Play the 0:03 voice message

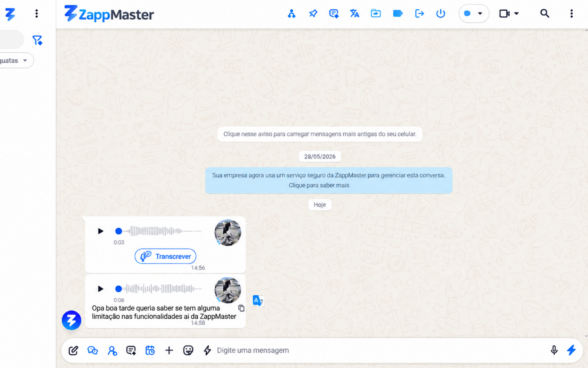pyautogui.click(x=100, y=231)
